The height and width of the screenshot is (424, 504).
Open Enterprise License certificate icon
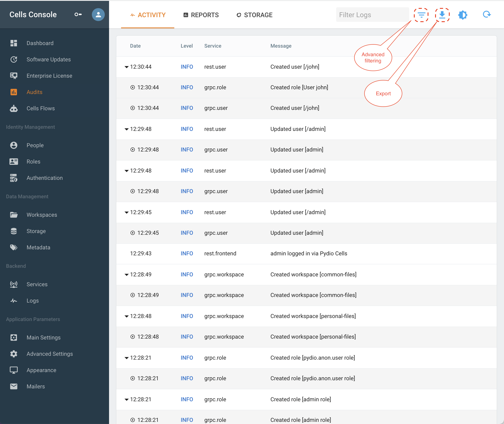(x=14, y=76)
